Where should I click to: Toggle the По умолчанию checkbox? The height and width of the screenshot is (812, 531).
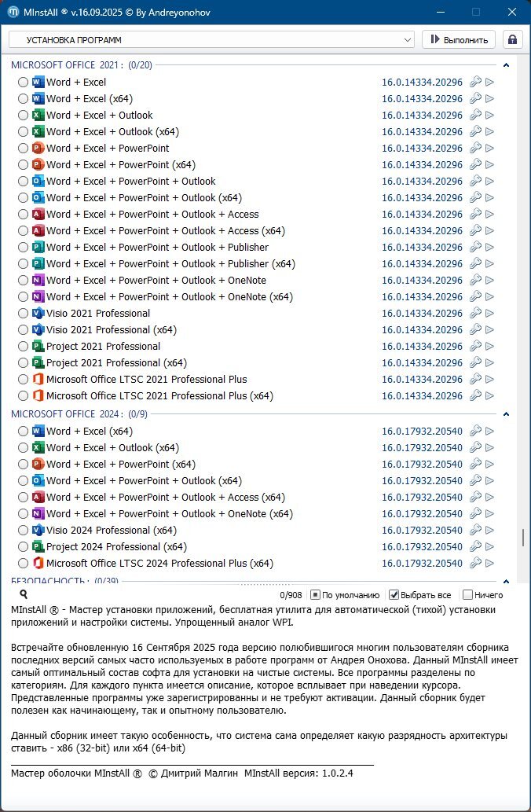(315, 595)
